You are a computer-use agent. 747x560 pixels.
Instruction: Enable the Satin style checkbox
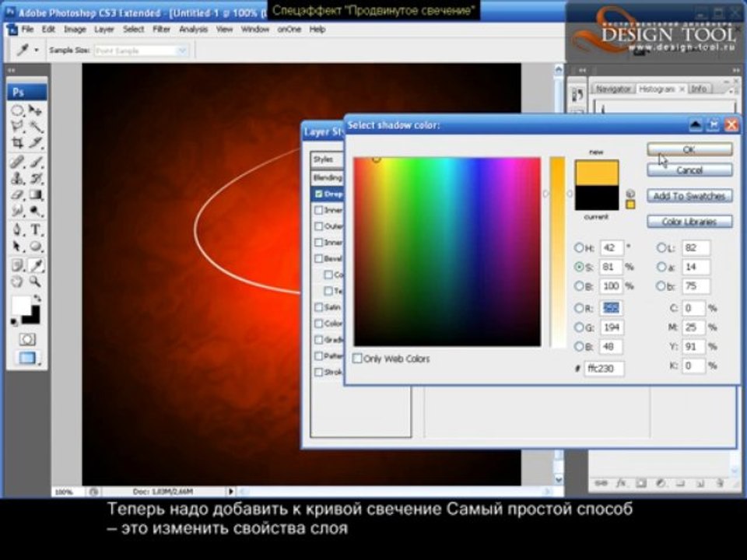click(319, 307)
